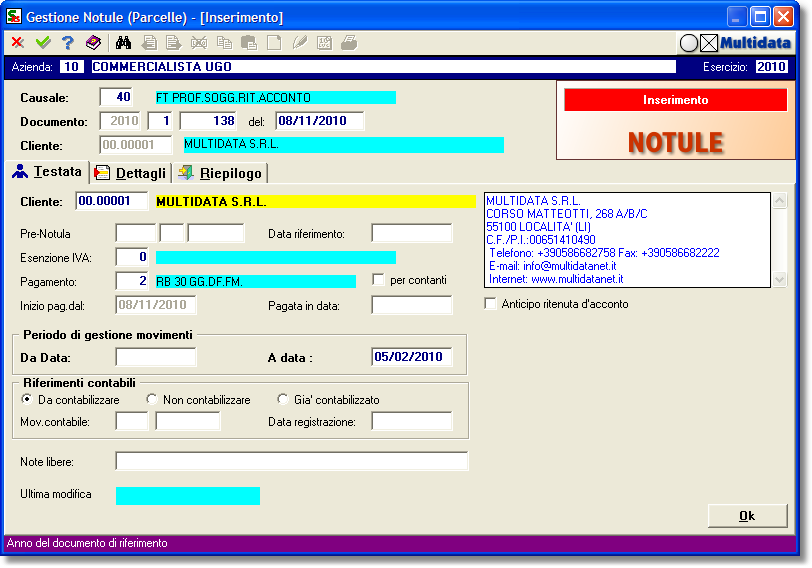Click the 'RB 30 GG.DF.FM.' payment description
The height and width of the screenshot is (568, 812).
point(256,282)
